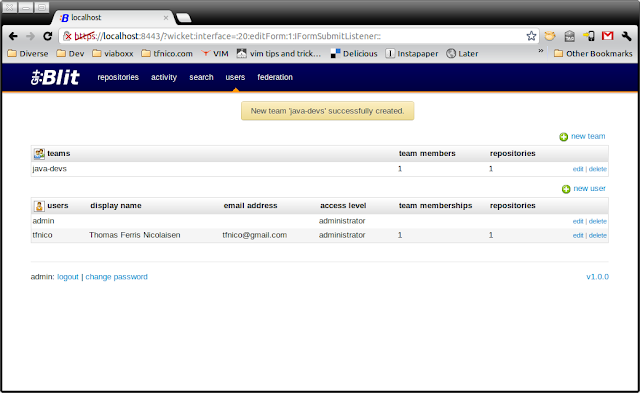This screenshot has width=640, height=393.
Task: Open the viaboxx bookmarks folder
Action: (x=113, y=53)
